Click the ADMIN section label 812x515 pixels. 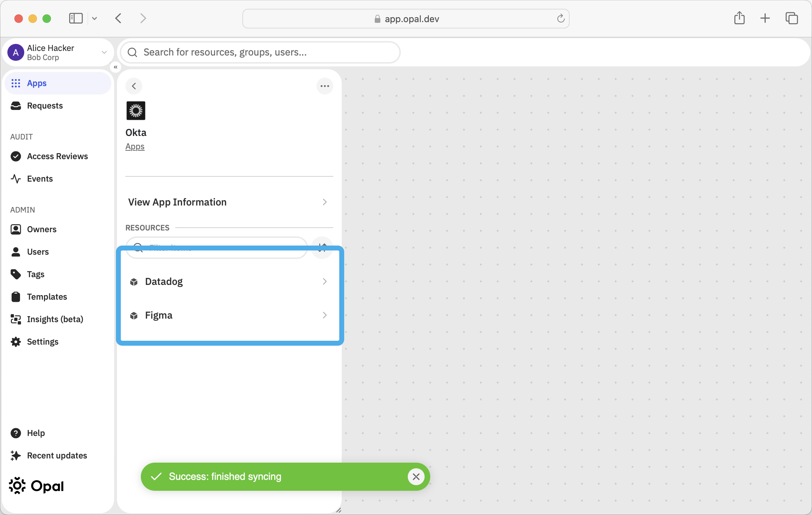click(x=22, y=210)
